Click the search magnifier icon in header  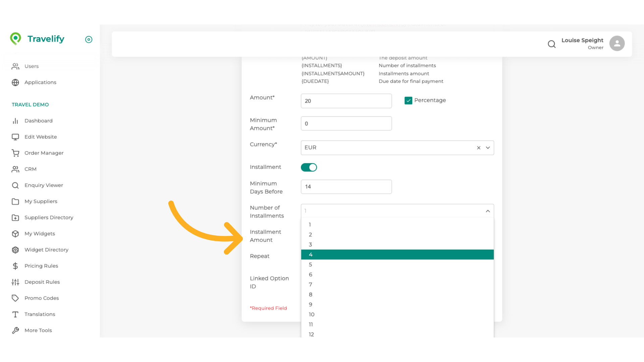[551, 44]
